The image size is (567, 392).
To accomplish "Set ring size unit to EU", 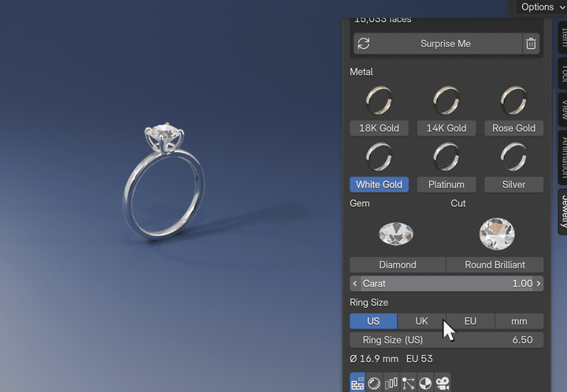I will (x=470, y=321).
